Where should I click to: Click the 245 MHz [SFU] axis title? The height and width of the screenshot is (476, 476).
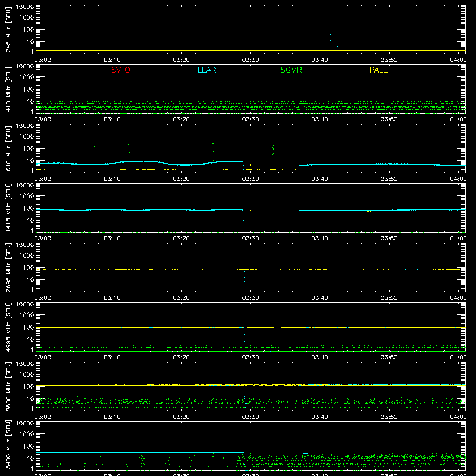(x=8, y=30)
